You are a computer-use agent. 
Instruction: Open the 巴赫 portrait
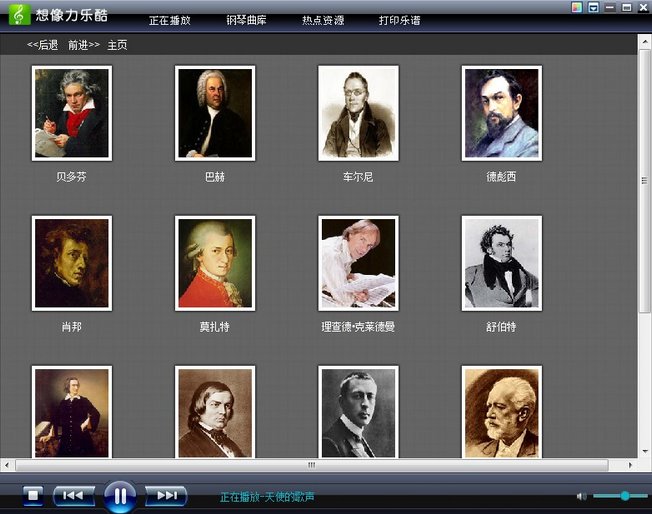coord(215,113)
